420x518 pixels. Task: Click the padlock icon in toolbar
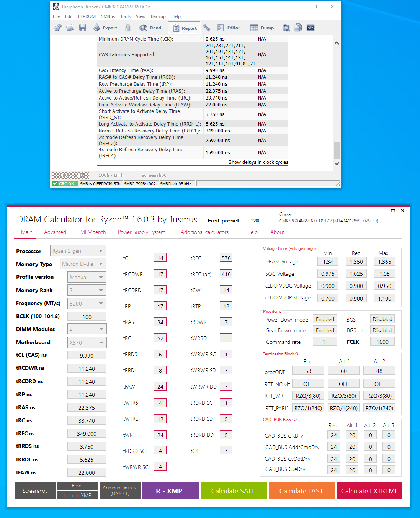(x=128, y=28)
